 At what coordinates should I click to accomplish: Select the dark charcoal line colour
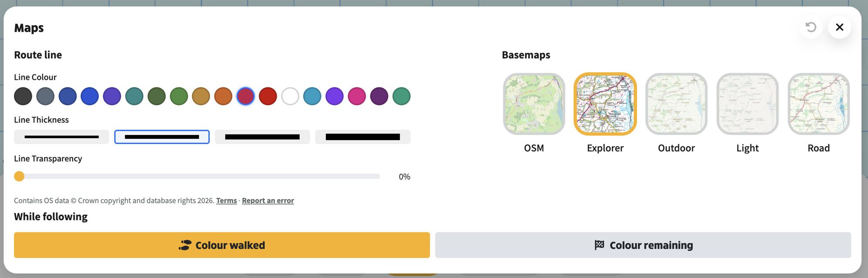[23, 96]
